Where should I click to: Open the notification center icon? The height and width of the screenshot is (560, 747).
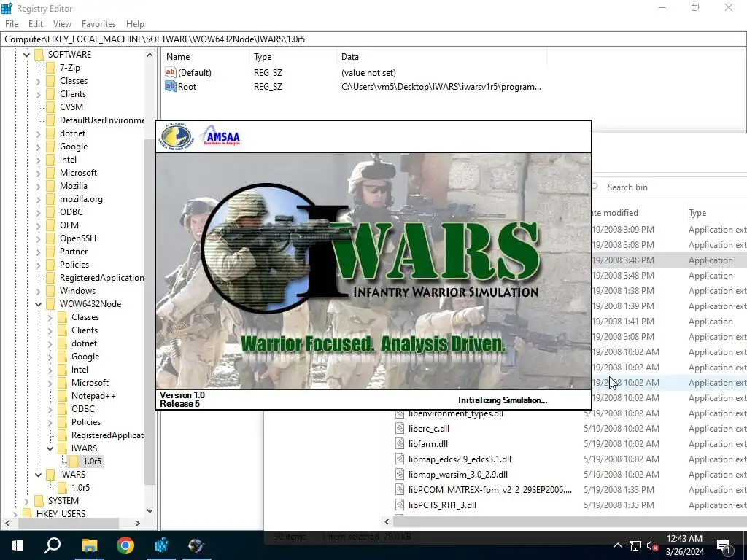724,545
